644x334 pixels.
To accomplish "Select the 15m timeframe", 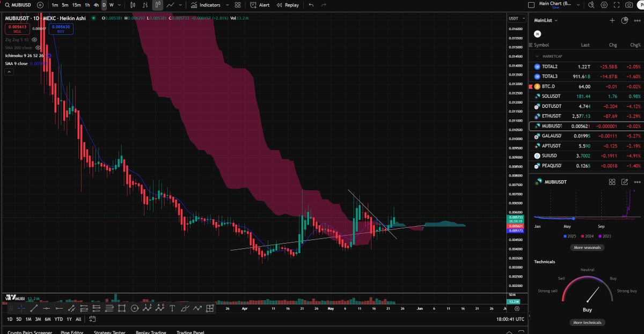I will (x=77, y=5).
